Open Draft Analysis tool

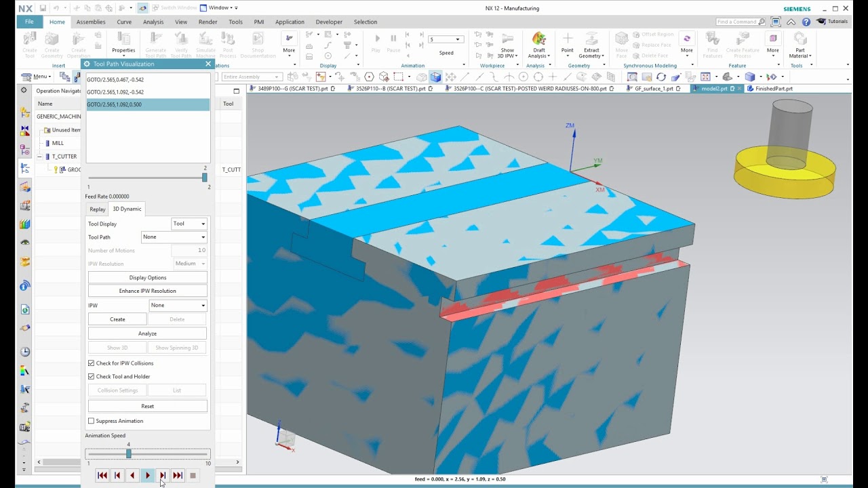pyautogui.click(x=539, y=45)
